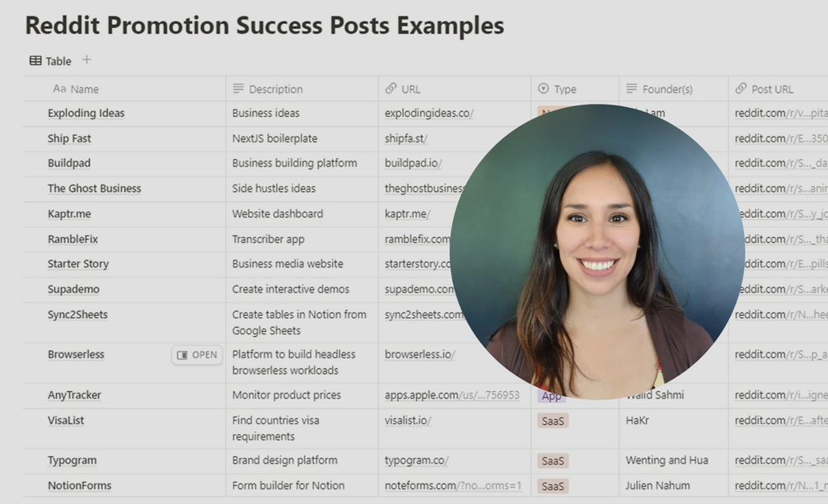Image resolution: width=828 pixels, height=504 pixels.
Task: Click the Aa icon in Name header
Action: point(59,89)
